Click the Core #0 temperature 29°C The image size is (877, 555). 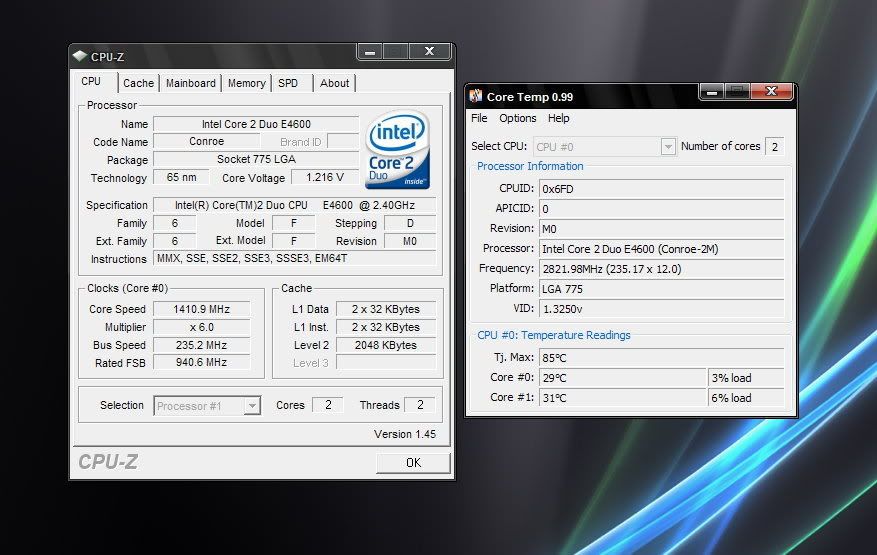pos(623,378)
